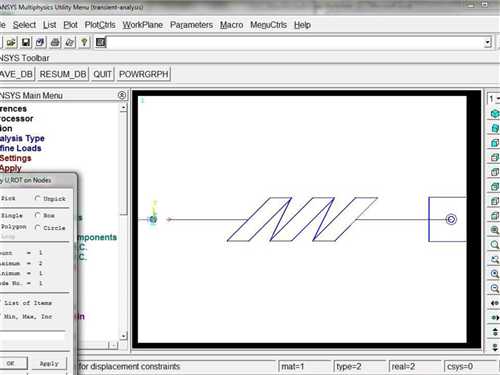This screenshot has height=375, width=500.
Task: Expand the Settings tree item
Action: click(x=16, y=158)
